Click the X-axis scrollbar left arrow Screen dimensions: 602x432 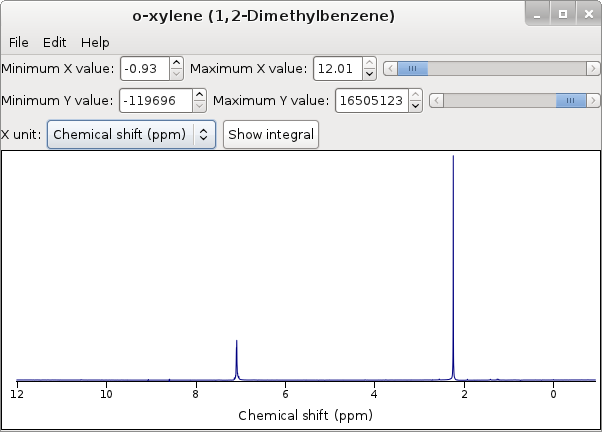390,69
